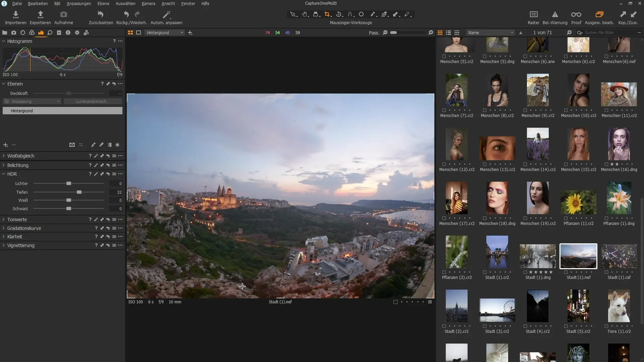Toggle selection checkbox under Pflanzen (2).cr2
This screenshot has height=362, width=644.
tap(444, 272)
